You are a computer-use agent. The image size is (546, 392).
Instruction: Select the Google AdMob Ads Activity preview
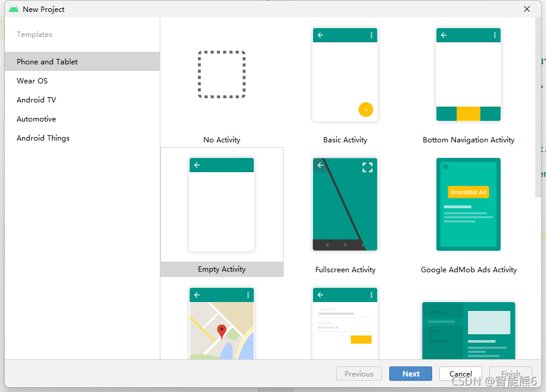pos(469,204)
